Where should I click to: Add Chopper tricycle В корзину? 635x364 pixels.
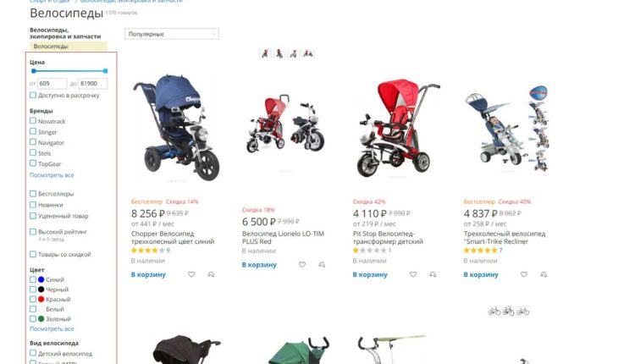tap(148, 274)
